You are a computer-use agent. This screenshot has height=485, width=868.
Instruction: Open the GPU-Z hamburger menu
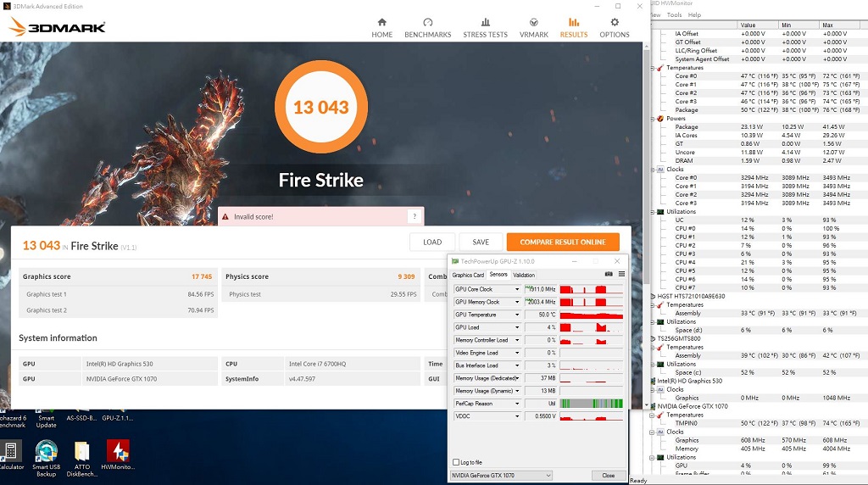point(621,274)
